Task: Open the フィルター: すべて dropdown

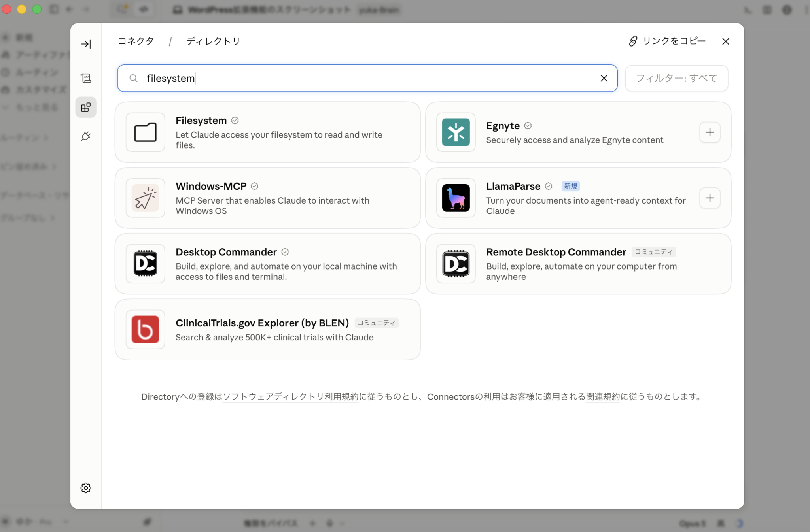Action: coord(676,78)
